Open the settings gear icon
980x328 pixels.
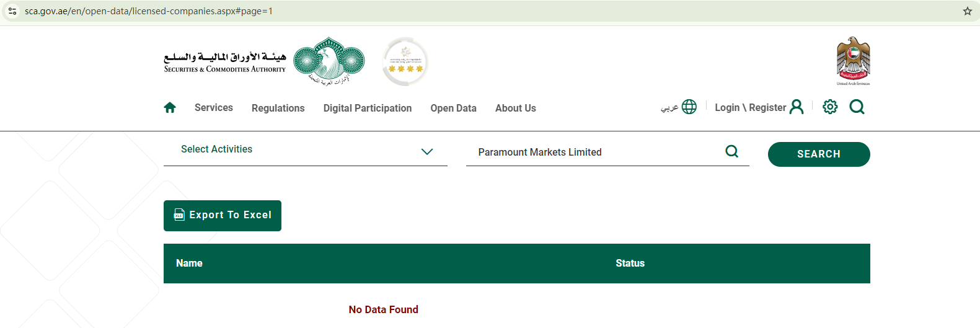pyautogui.click(x=830, y=107)
